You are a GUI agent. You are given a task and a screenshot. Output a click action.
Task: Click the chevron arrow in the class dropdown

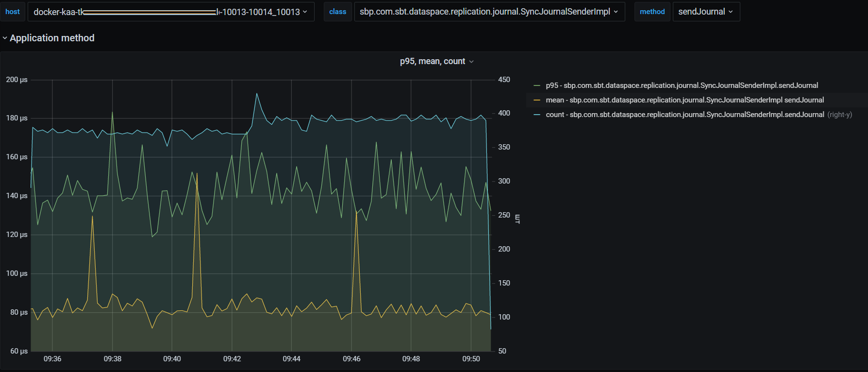point(616,12)
